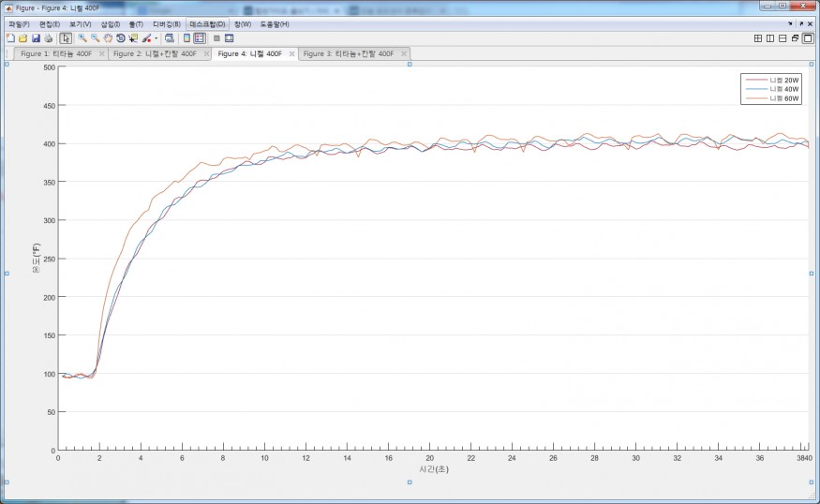Toggle the Maximize figures layout icon
The width and height of the screenshot is (820, 504).
click(808, 38)
